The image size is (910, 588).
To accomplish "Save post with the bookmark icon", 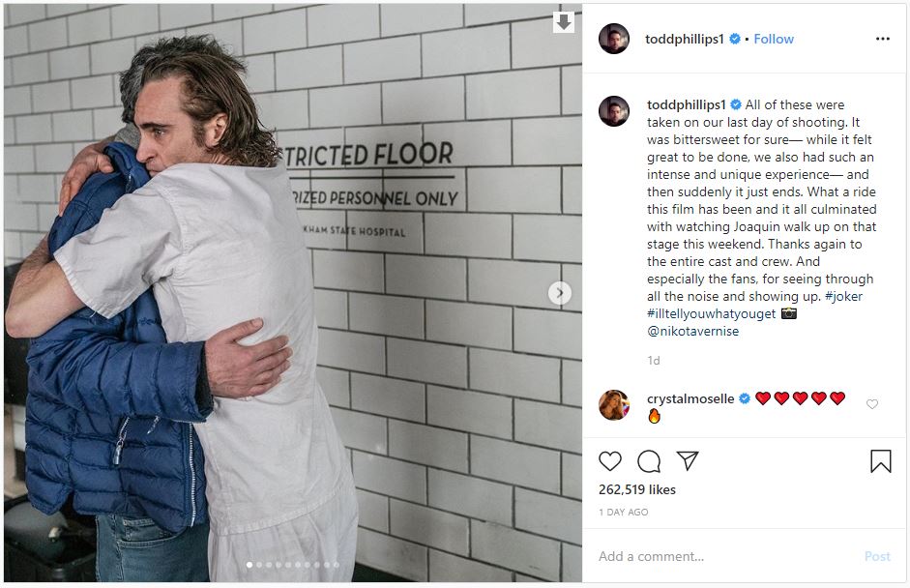I will point(880,461).
